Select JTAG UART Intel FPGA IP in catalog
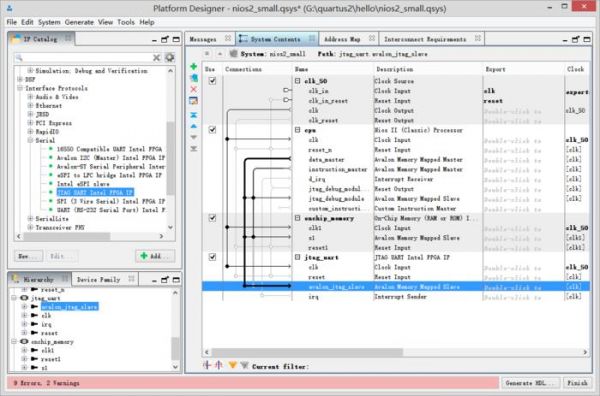The width and height of the screenshot is (600, 396). pos(95,192)
